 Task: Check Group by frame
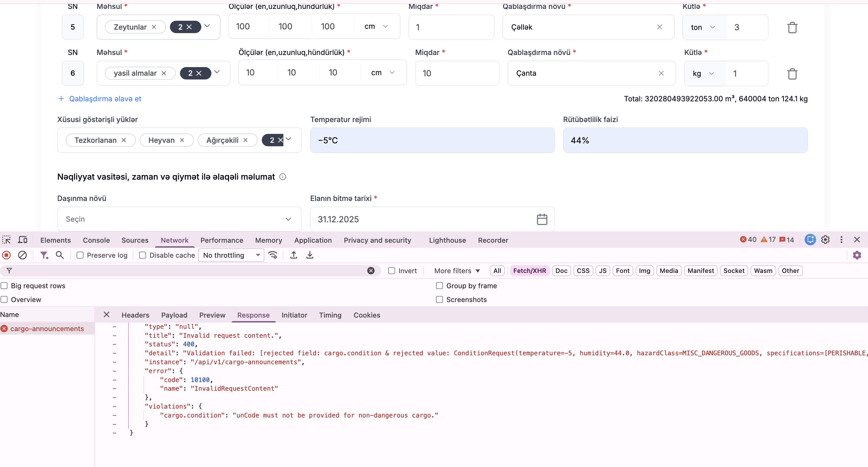coord(439,285)
